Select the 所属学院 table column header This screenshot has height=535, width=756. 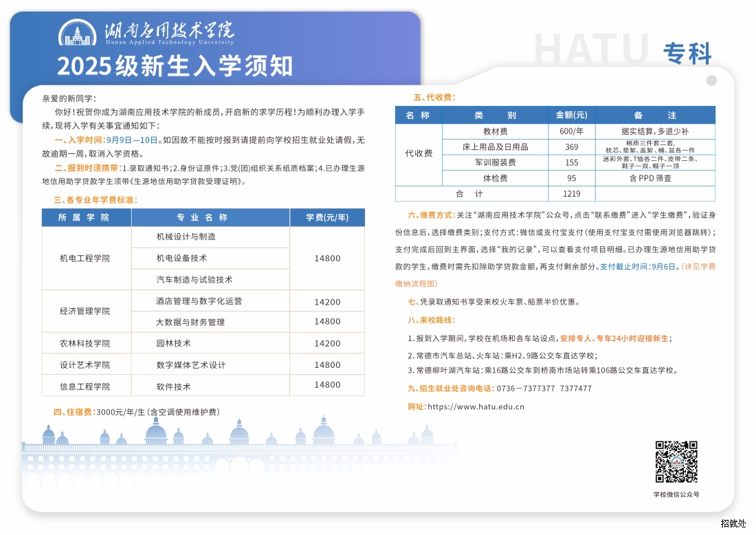click(86, 217)
